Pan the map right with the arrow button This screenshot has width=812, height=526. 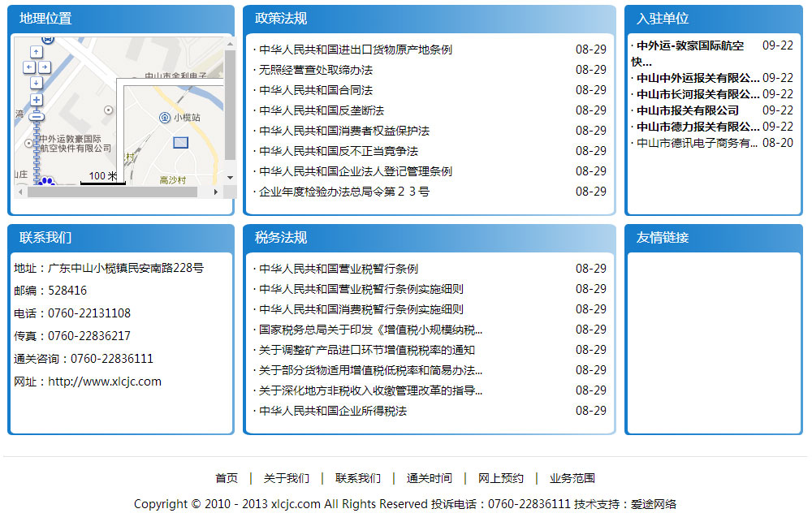coord(45,67)
